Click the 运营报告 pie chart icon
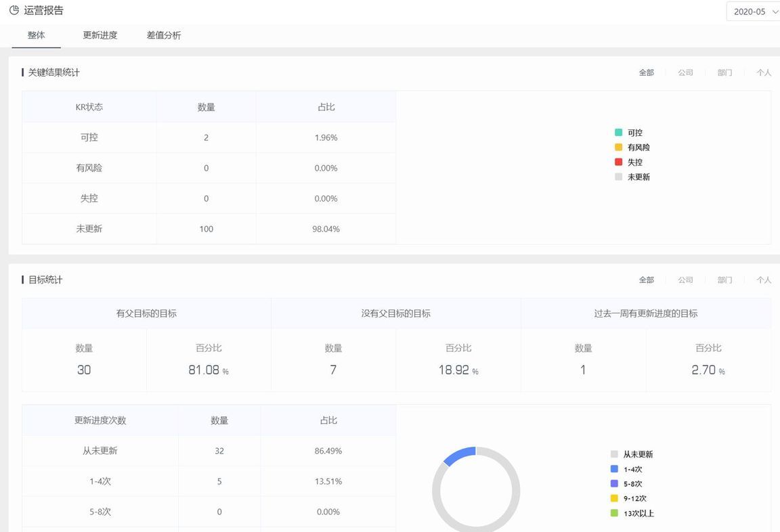Screen dimensions: 780x532 point(14,10)
